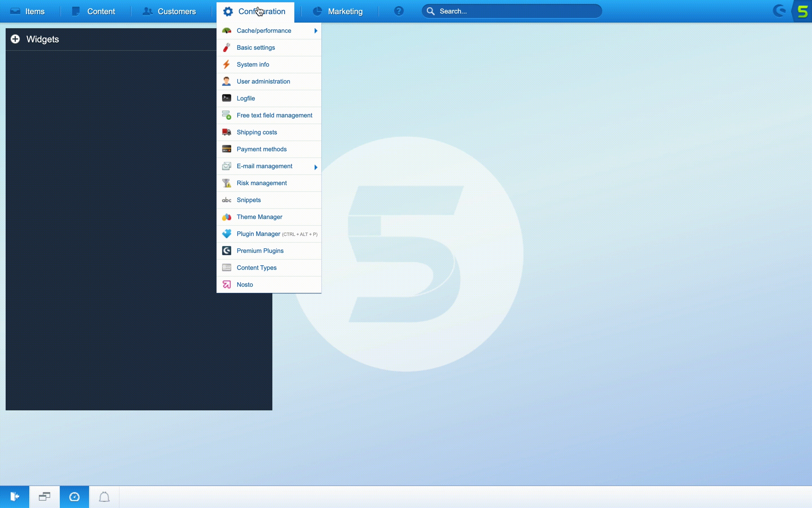Click the Shipping costs truck icon
Screen dimensions: 812x508
pos(227,132)
